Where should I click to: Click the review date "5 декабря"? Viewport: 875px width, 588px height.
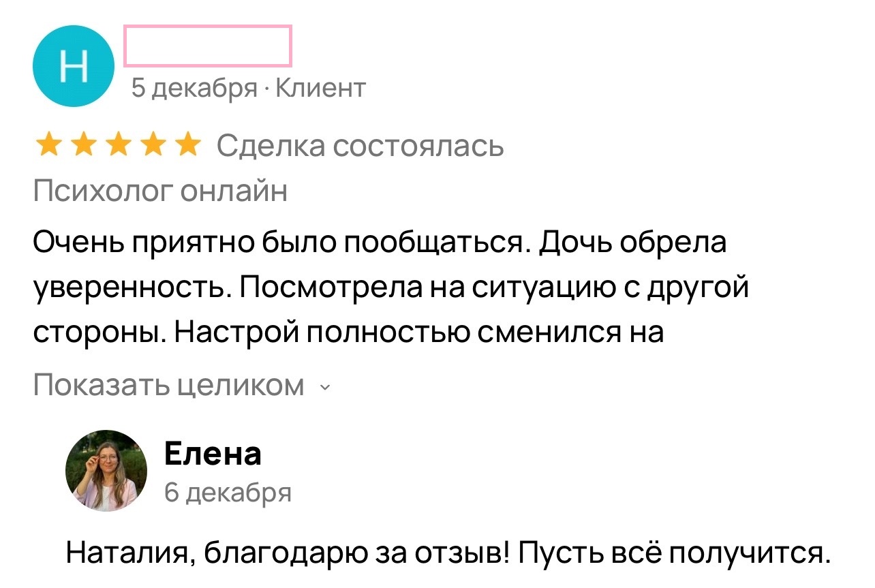click(194, 88)
